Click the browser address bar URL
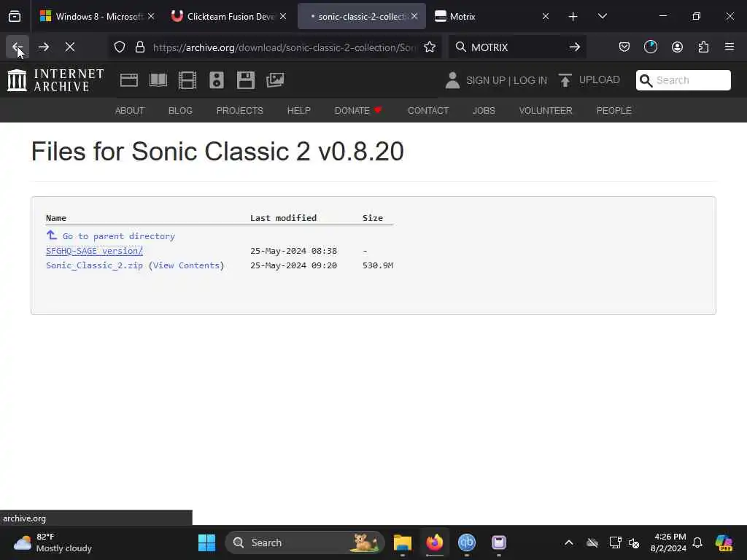The width and height of the screenshot is (747, 560). coord(285,47)
